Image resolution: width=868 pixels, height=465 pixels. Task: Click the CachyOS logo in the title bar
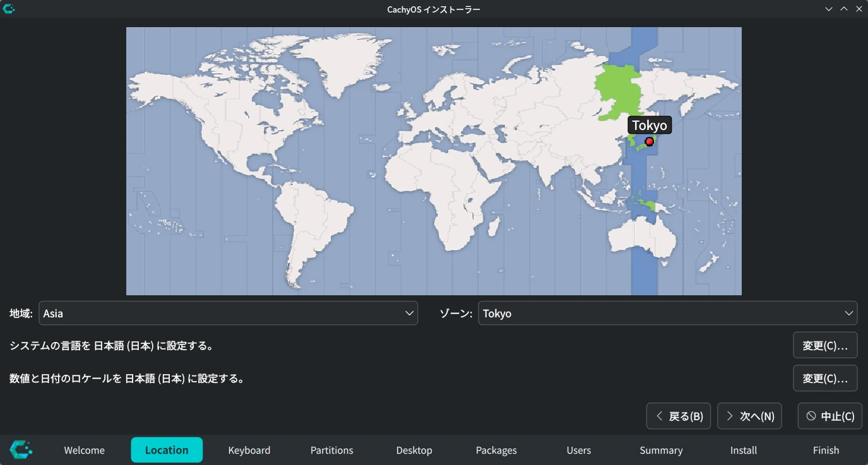pyautogui.click(x=9, y=9)
